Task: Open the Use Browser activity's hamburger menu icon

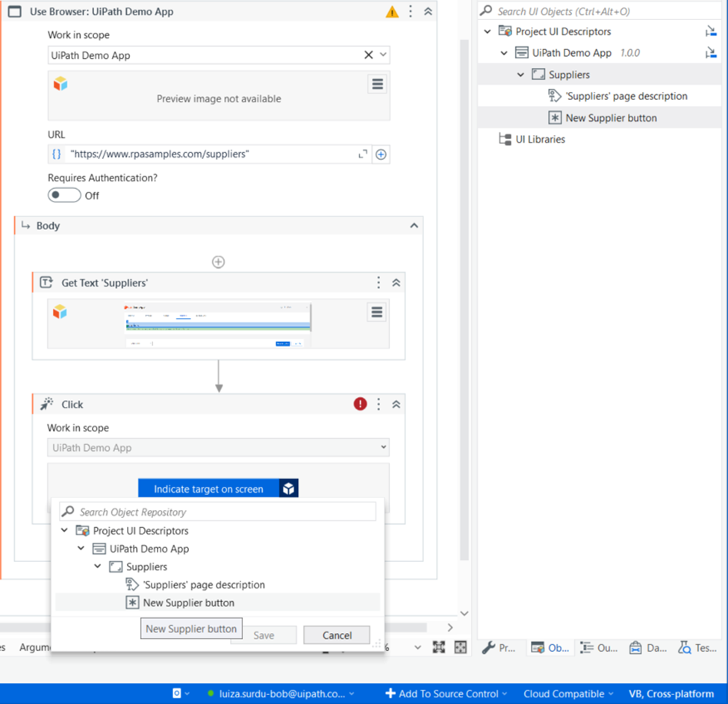Action: (x=377, y=84)
